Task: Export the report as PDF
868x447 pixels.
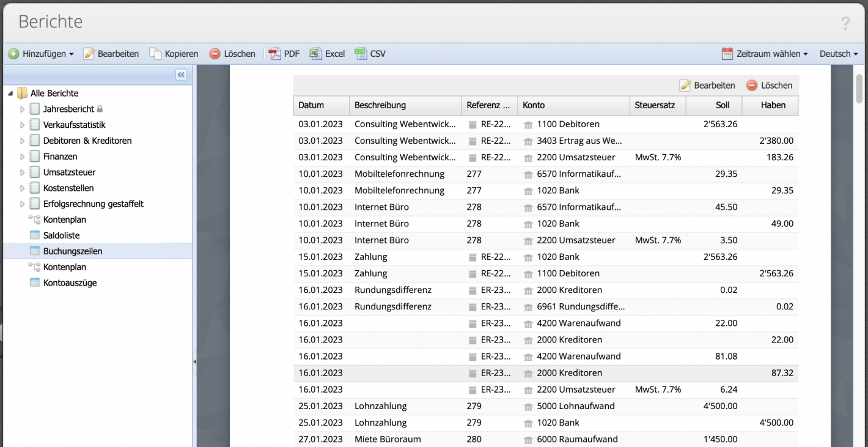Action: click(x=283, y=54)
